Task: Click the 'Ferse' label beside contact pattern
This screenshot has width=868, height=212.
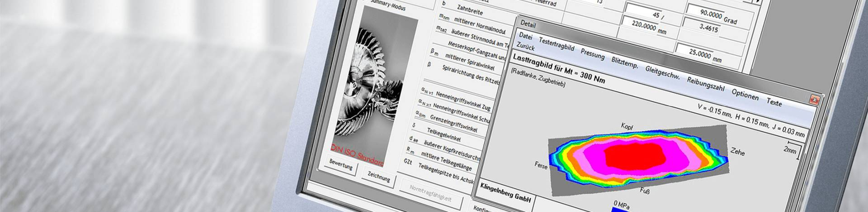Action: coord(541,165)
